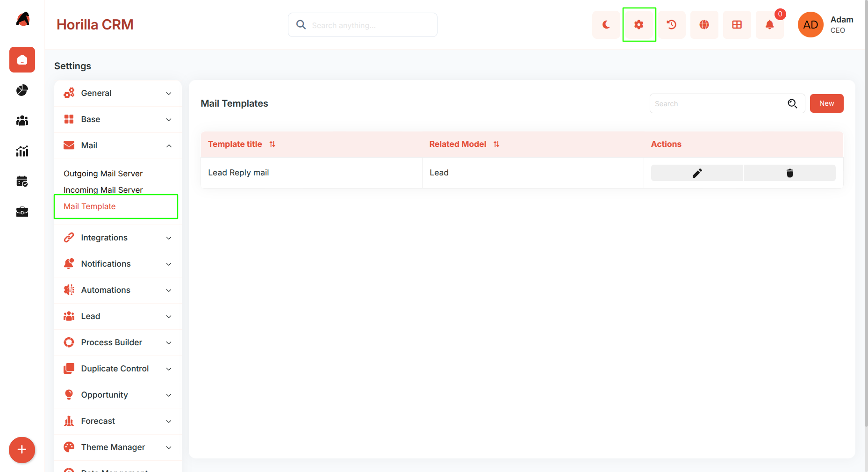Open the pie chart dashboard sidebar icon
Screen dimensions: 868x472
22,90
